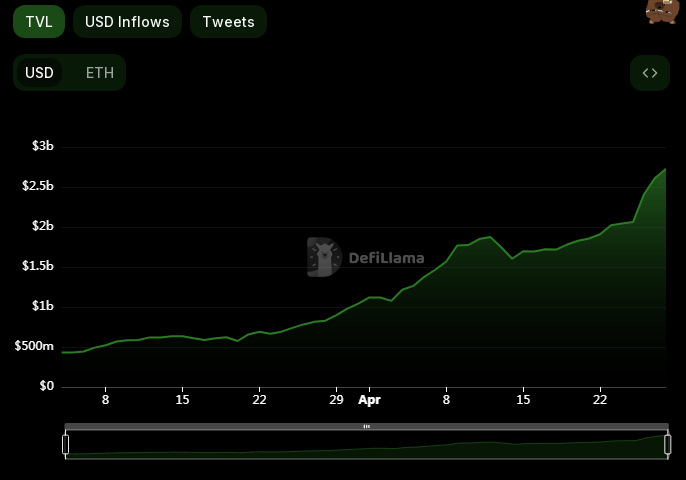Click the DefiLlama llama watermark logo
Image resolution: width=686 pixels, height=480 pixels.
pos(323,257)
